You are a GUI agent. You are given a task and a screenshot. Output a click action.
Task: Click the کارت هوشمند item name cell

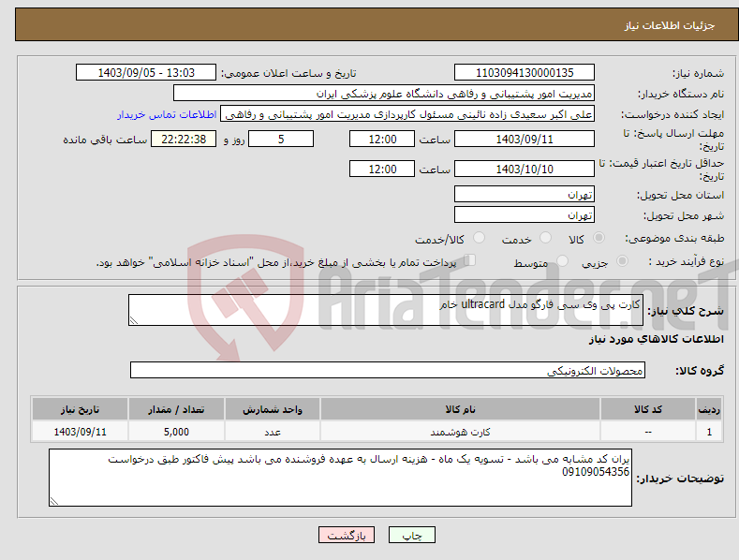461,432
